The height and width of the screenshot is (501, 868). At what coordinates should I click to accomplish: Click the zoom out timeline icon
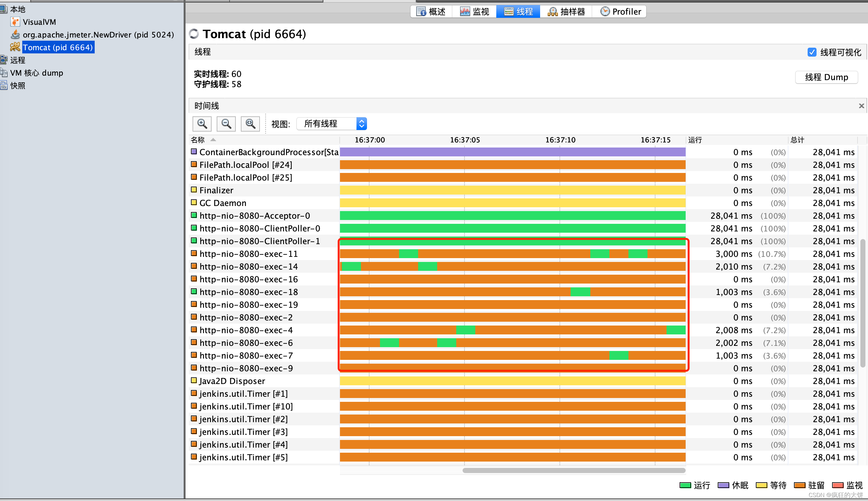tap(226, 124)
